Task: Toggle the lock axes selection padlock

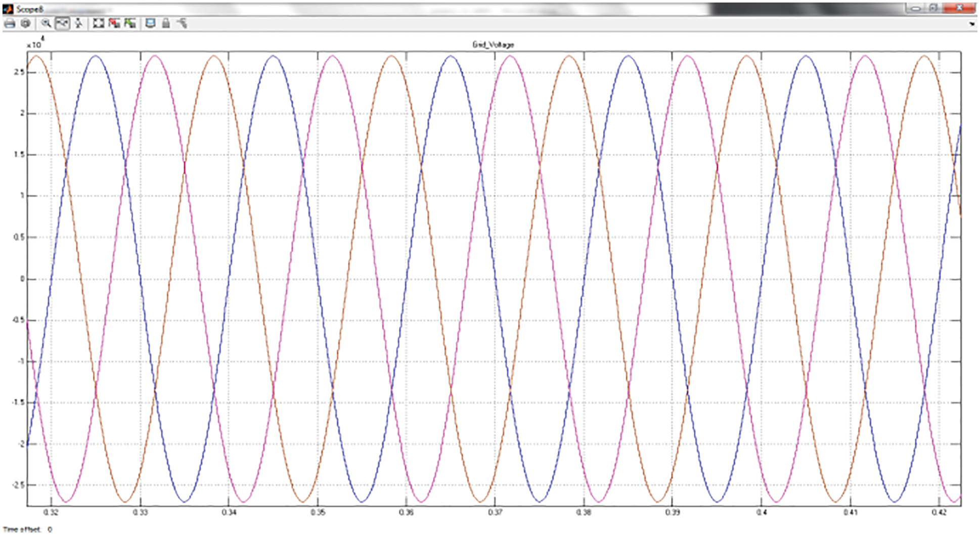Action: tap(166, 23)
